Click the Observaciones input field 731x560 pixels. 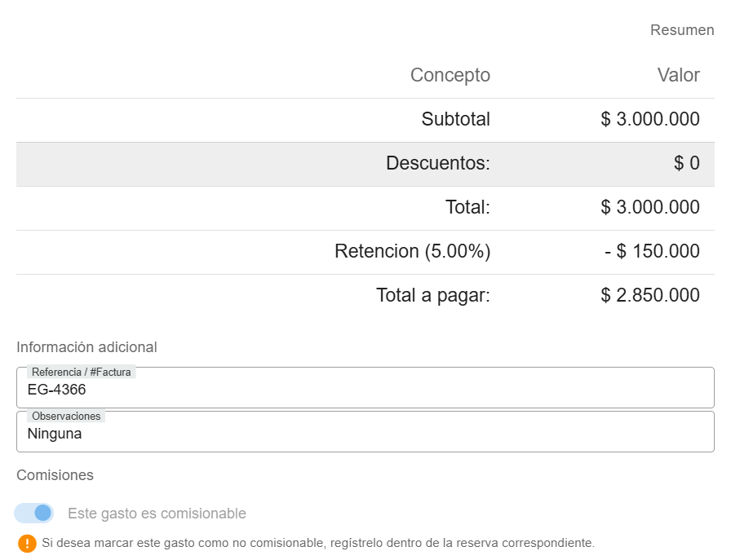(x=365, y=434)
